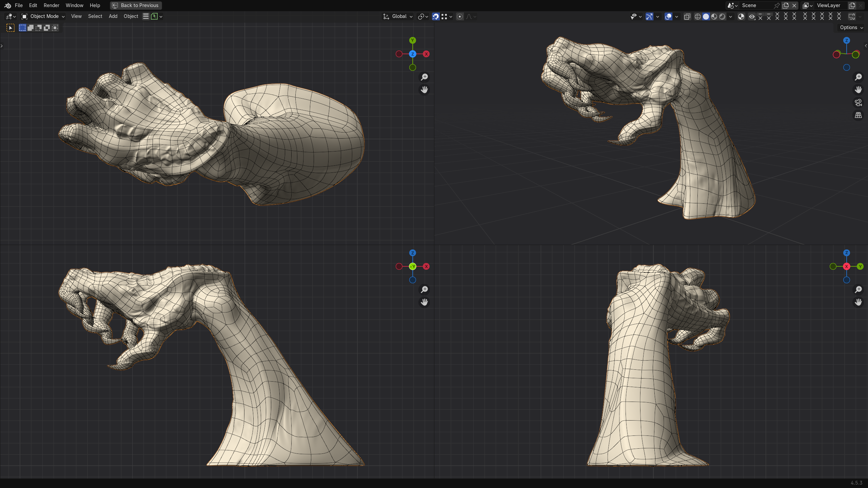The image size is (868, 488).
Task: Click the Select Box tool icon
Action: point(11,28)
